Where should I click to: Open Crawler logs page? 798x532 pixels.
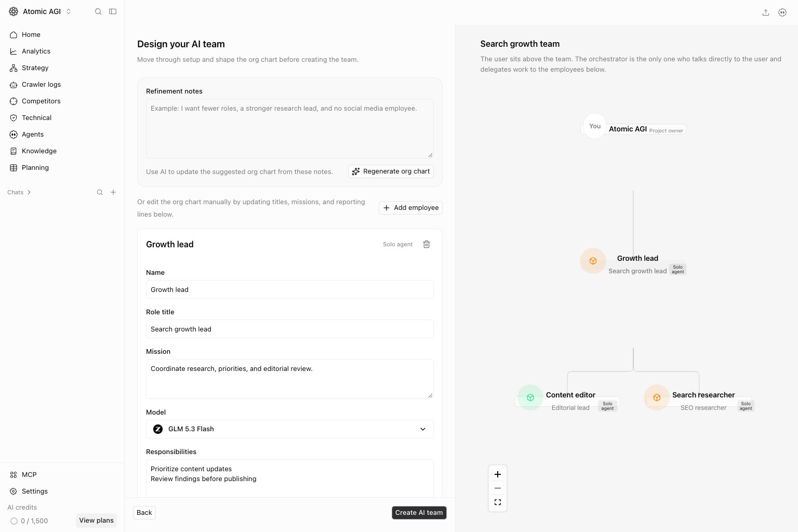(x=62, y=85)
